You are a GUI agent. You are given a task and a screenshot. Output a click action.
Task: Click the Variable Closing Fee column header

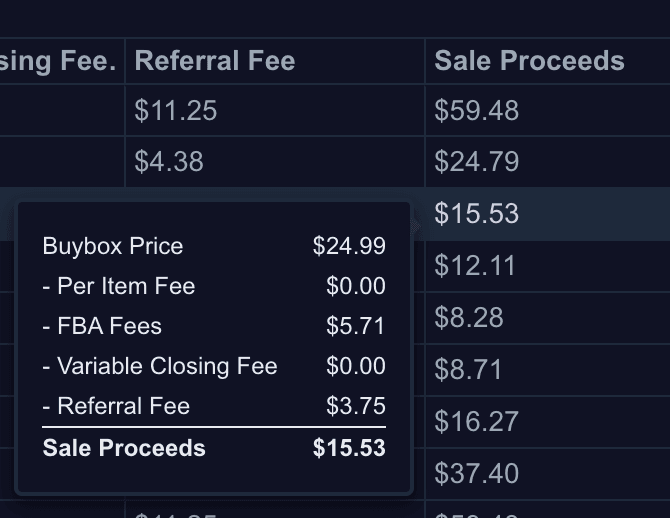[x=58, y=61]
